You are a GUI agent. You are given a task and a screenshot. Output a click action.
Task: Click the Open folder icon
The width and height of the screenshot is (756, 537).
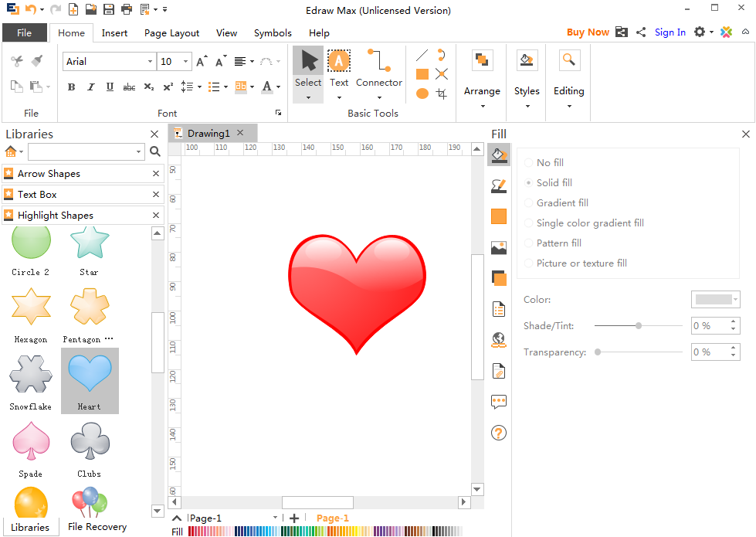coord(90,8)
